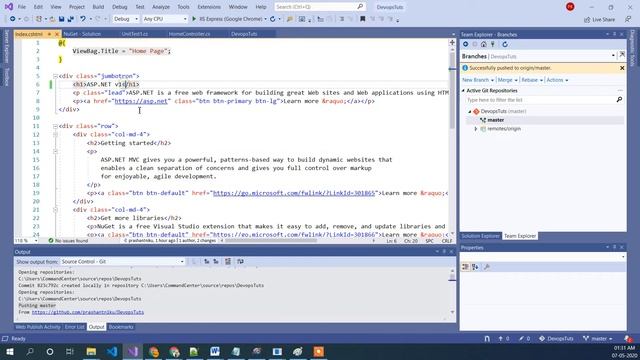Collapse the row div fold marker on line 11
The width and height of the screenshot is (640, 360).
(x=55, y=126)
